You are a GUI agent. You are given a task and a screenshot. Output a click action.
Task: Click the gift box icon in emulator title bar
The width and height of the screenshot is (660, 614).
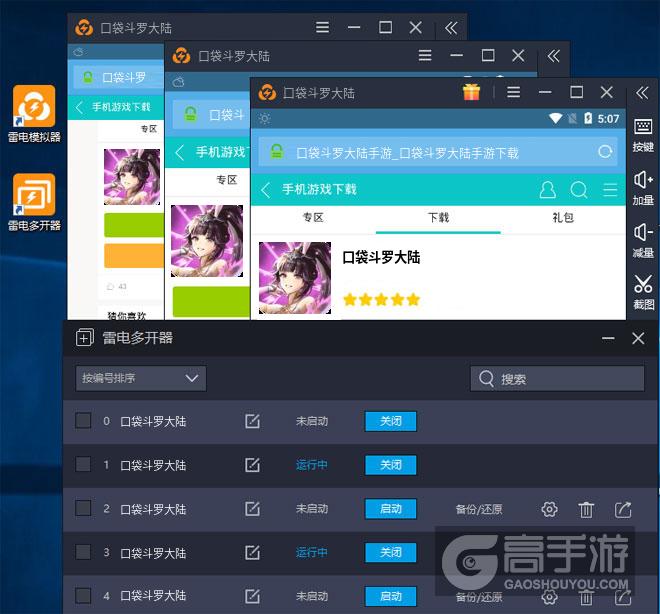(x=471, y=92)
